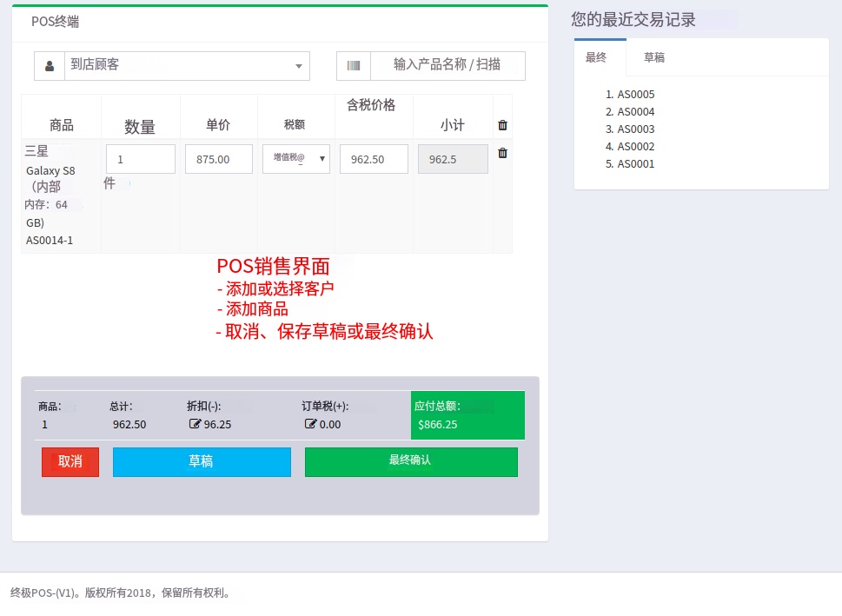
Task: Delete the Samsung Galaxy S8 row
Action: pos(502,154)
